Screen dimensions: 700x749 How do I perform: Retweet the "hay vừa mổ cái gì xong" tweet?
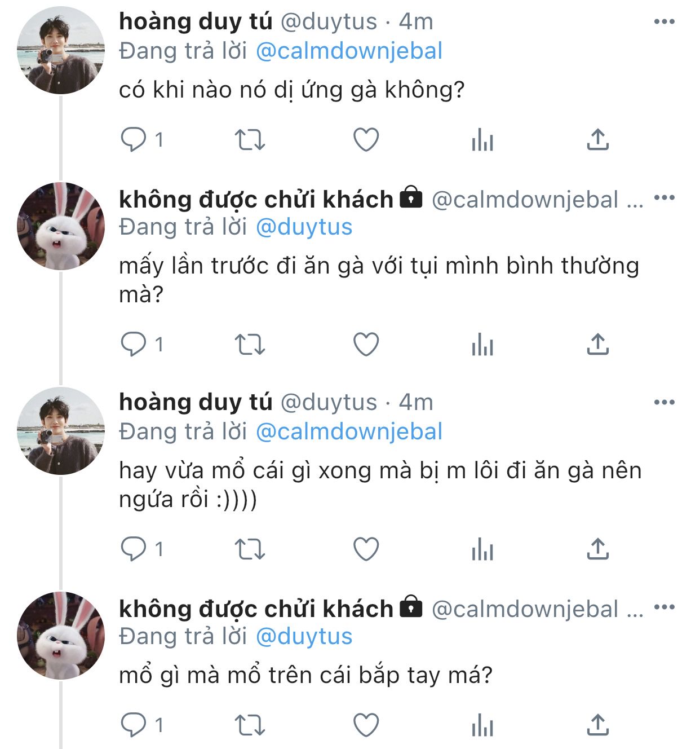[x=249, y=549]
